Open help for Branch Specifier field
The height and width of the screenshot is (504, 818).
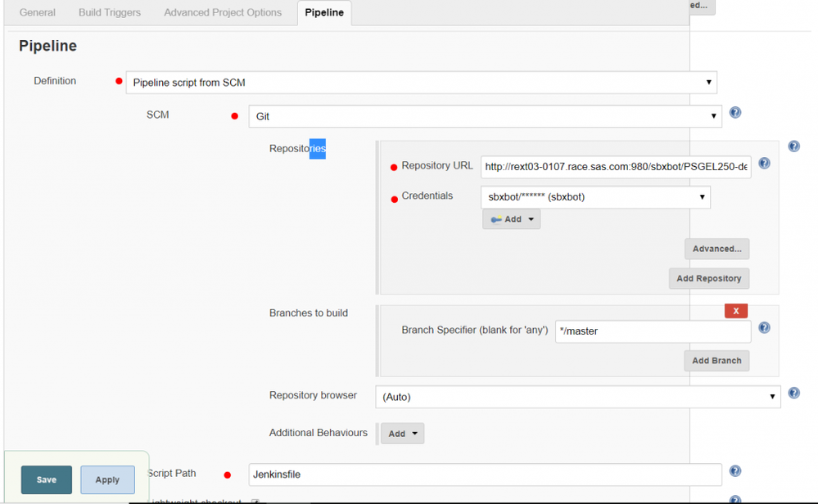click(x=764, y=328)
